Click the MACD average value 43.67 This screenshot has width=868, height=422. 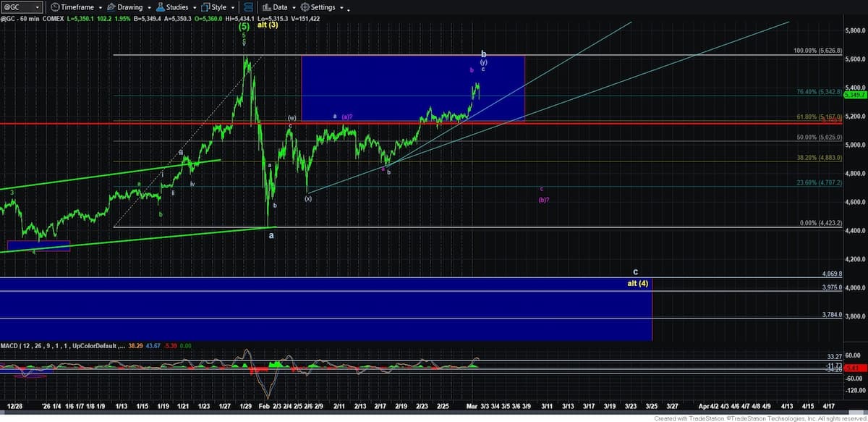coord(155,347)
